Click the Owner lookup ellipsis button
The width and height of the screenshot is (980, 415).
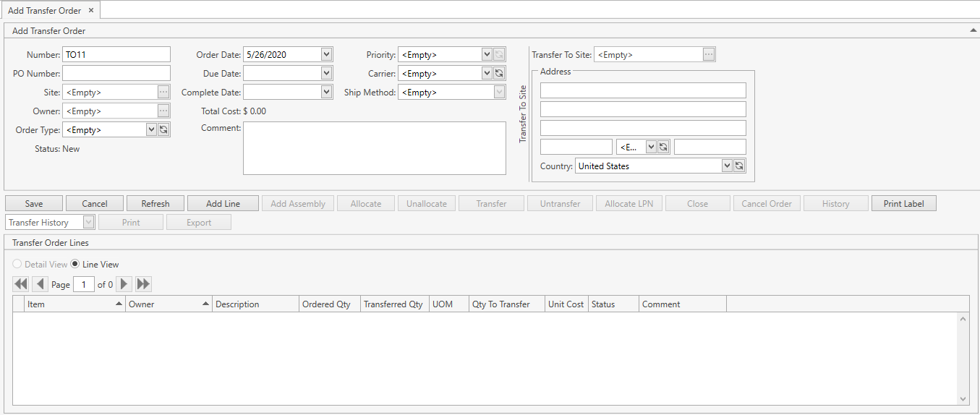click(x=163, y=111)
